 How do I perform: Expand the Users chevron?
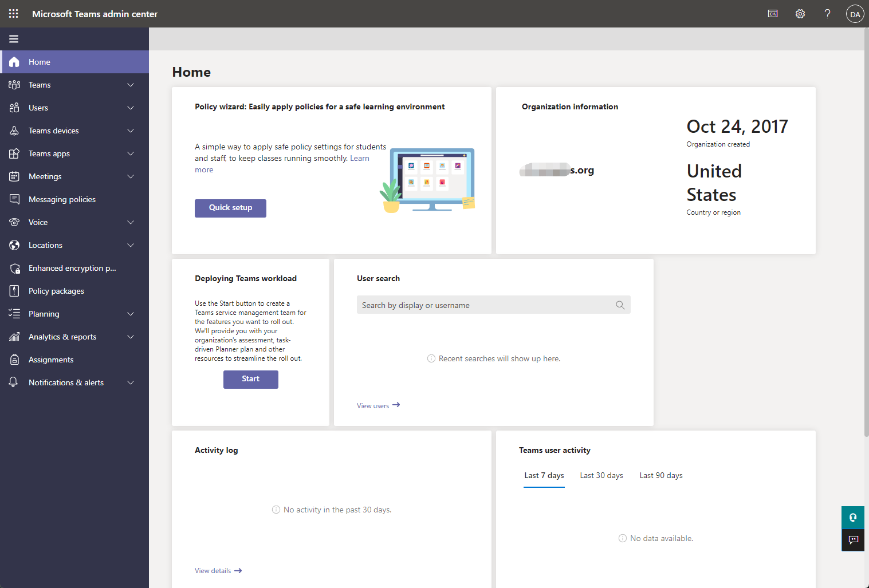[131, 108]
